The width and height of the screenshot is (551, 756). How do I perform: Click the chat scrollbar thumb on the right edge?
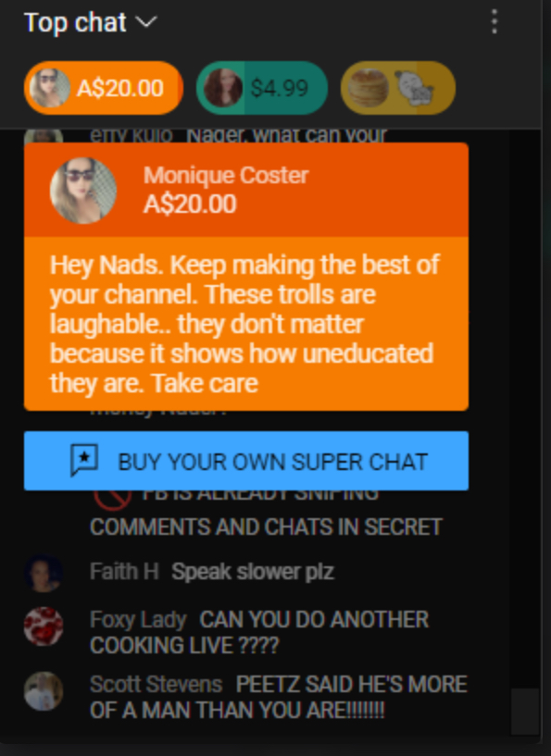[525, 712]
